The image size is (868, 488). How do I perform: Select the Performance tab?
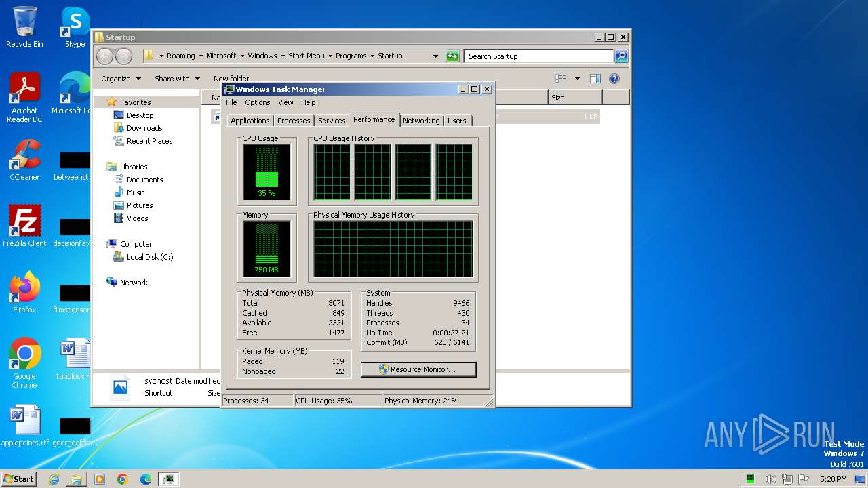(x=374, y=119)
